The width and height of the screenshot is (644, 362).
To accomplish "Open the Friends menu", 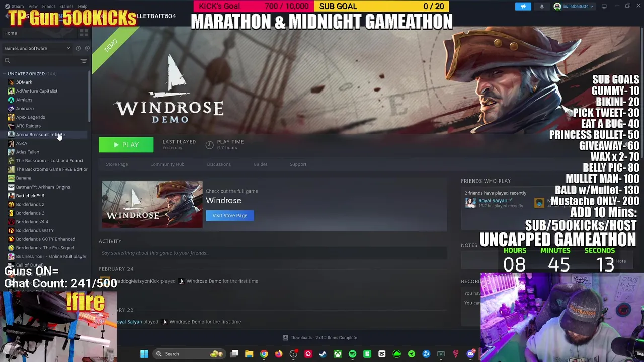I will pyautogui.click(x=49, y=6).
